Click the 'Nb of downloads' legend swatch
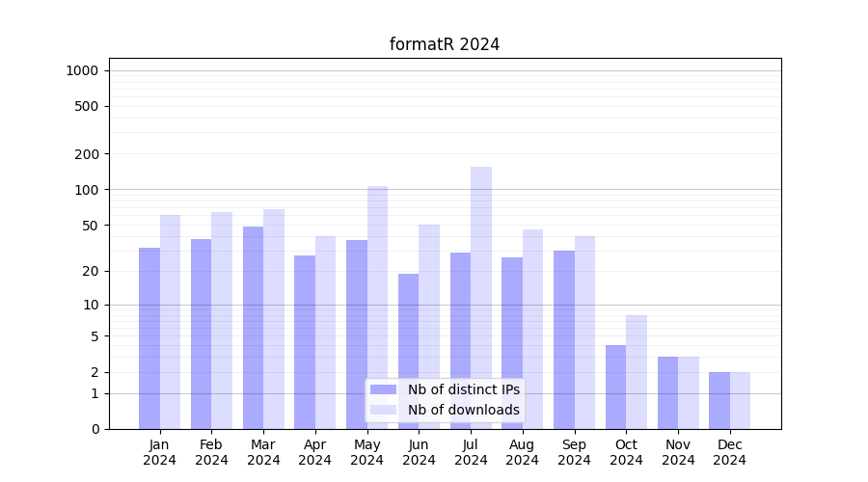868x482 pixels. [x=383, y=410]
